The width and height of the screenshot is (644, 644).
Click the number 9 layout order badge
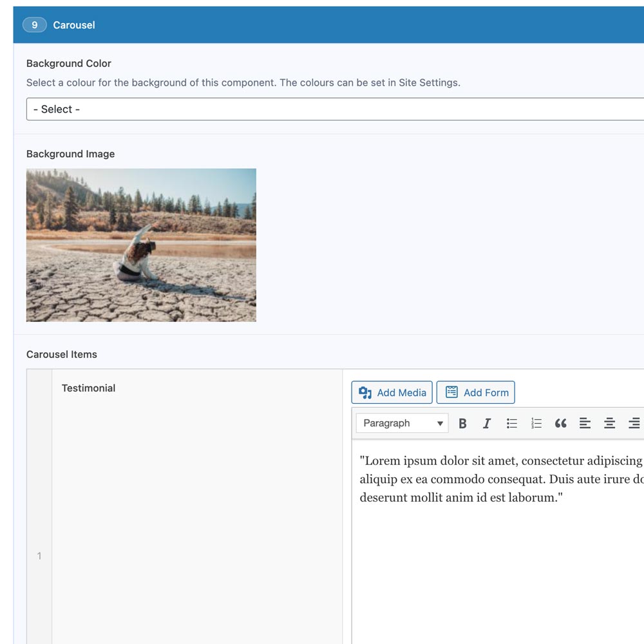click(35, 25)
